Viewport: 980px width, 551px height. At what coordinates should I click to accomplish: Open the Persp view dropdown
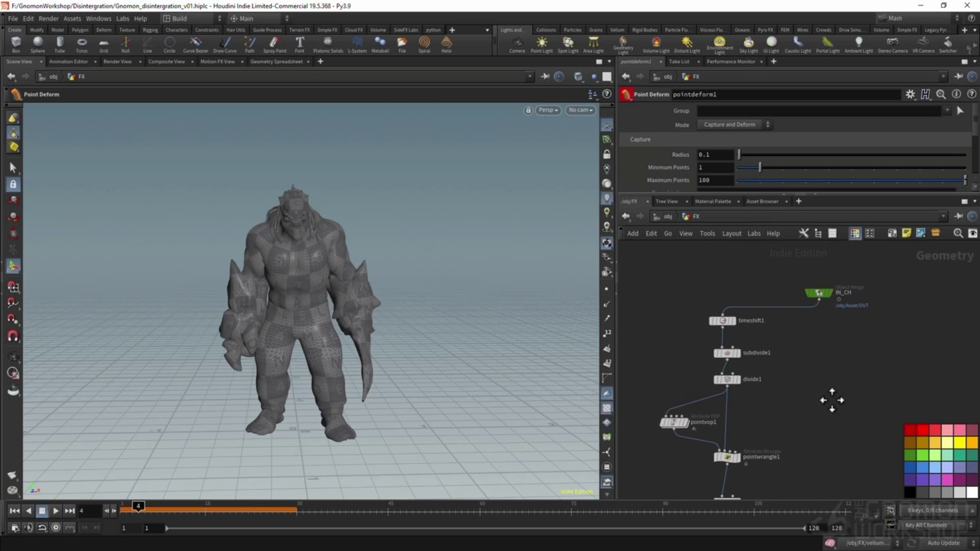pos(548,110)
